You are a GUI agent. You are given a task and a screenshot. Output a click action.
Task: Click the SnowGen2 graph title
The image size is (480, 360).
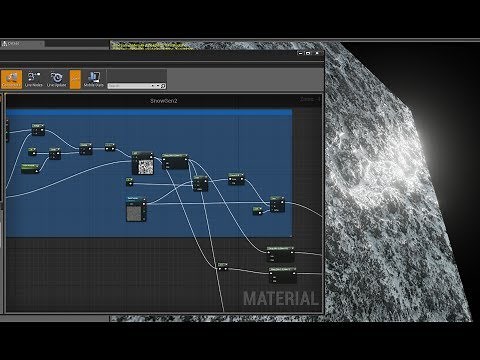tap(163, 101)
